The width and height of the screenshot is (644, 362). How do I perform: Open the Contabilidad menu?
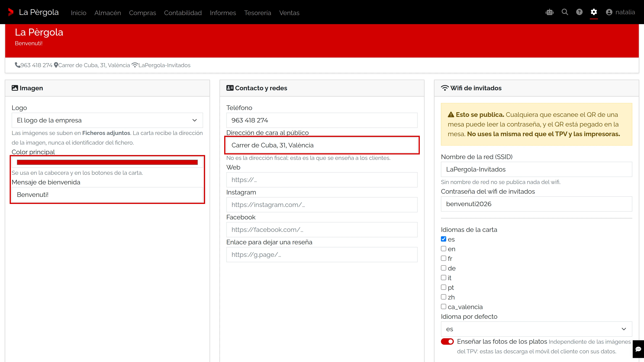pyautogui.click(x=183, y=13)
